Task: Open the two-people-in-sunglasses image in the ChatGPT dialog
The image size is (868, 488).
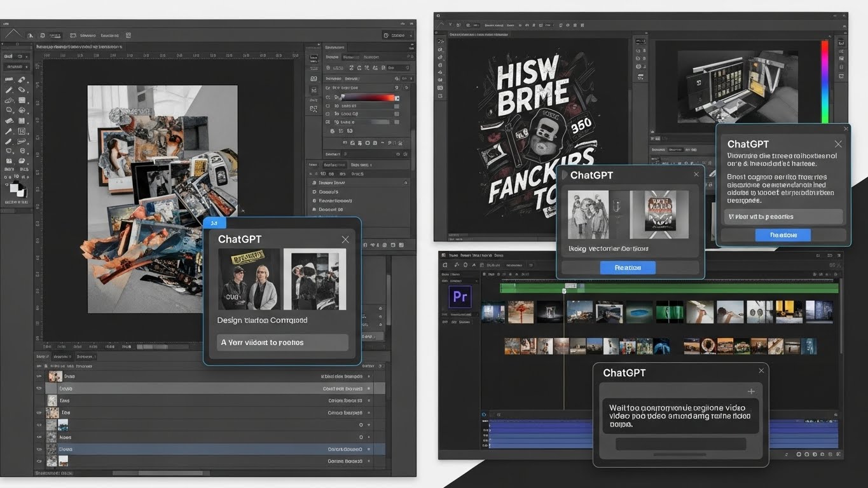Action: (249, 279)
